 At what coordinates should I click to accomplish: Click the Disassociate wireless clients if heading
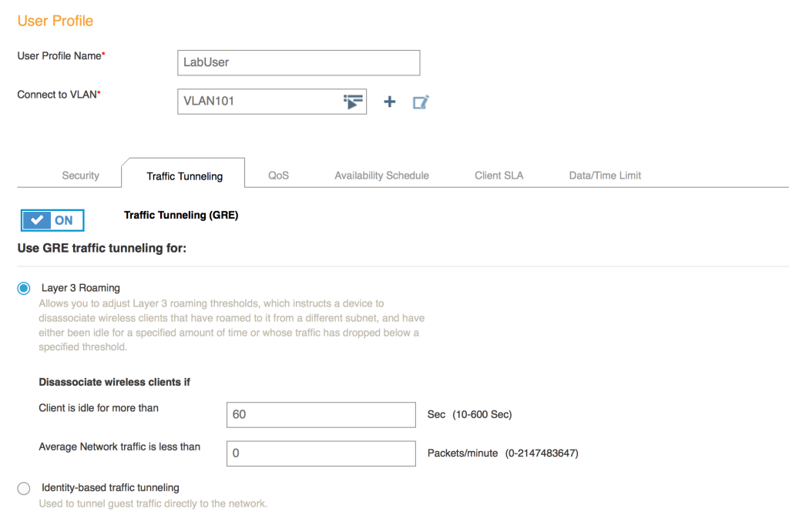[x=114, y=382]
